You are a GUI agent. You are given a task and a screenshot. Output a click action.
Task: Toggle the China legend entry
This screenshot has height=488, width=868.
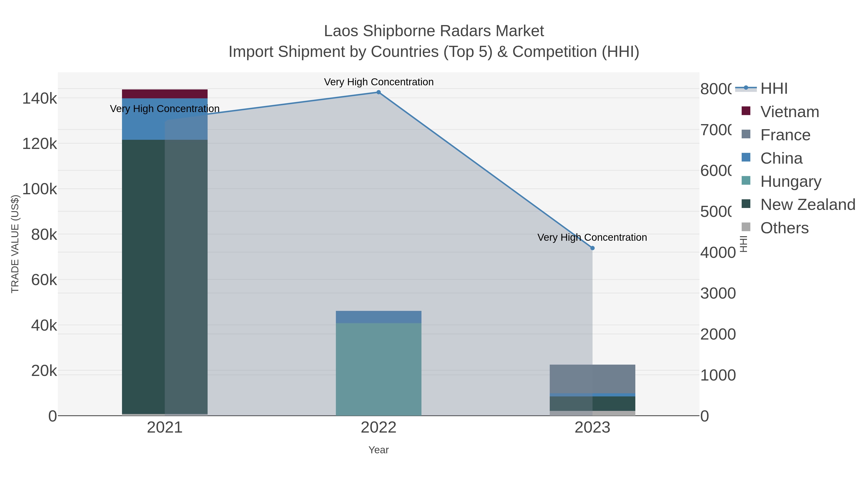(x=772, y=158)
